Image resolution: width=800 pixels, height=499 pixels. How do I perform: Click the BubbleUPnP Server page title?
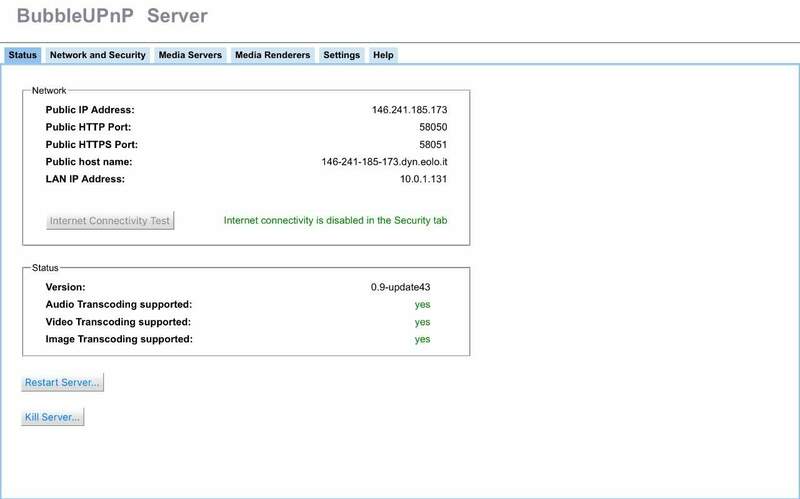(112, 17)
